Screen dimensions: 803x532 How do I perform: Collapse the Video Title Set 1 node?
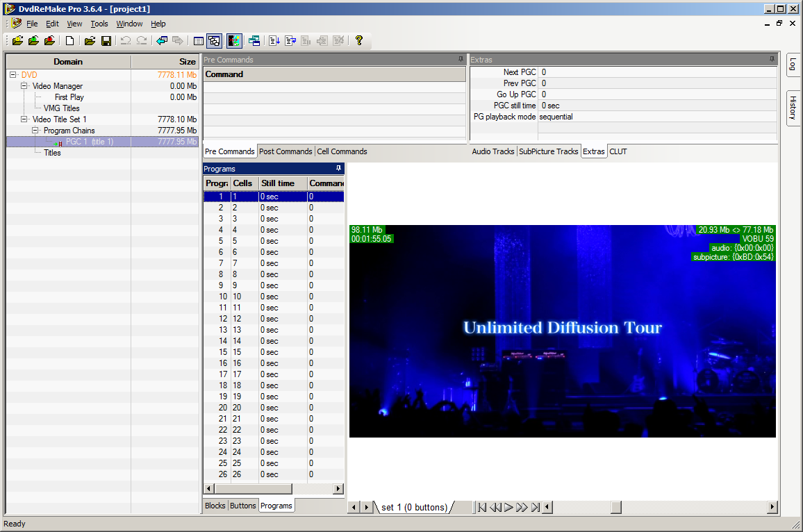tap(24, 119)
